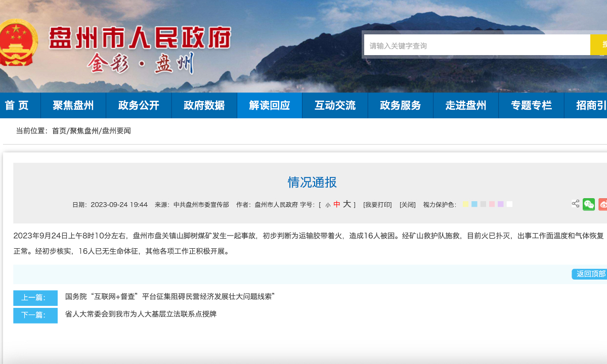Click the 关闭 link
607x364 pixels.
click(407, 205)
